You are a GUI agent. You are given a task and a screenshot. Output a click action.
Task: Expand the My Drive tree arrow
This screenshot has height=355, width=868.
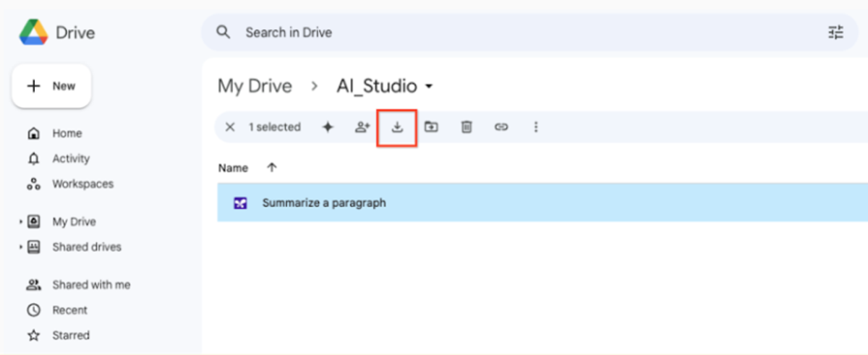tap(20, 222)
